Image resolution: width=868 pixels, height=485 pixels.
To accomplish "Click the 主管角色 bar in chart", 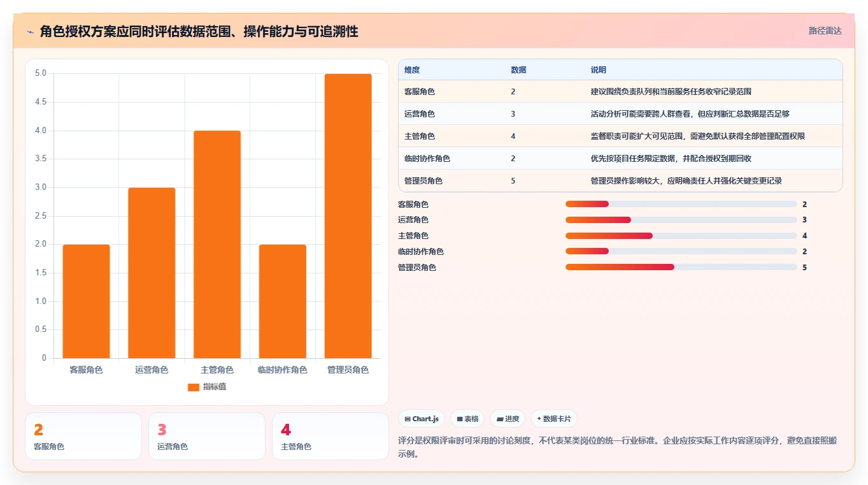I will pyautogui.click(x=217, y=245).
